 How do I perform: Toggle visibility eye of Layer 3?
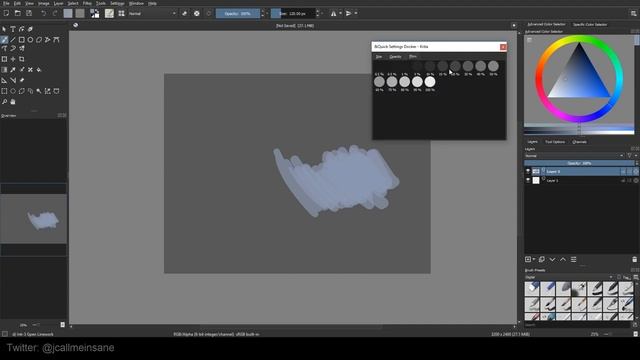(528, 171)
